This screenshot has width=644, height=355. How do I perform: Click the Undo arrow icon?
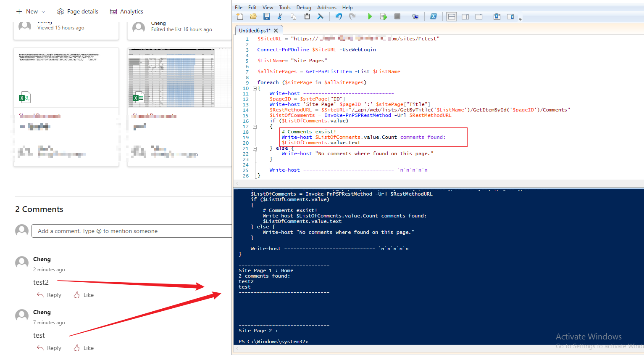coord(339,16)
